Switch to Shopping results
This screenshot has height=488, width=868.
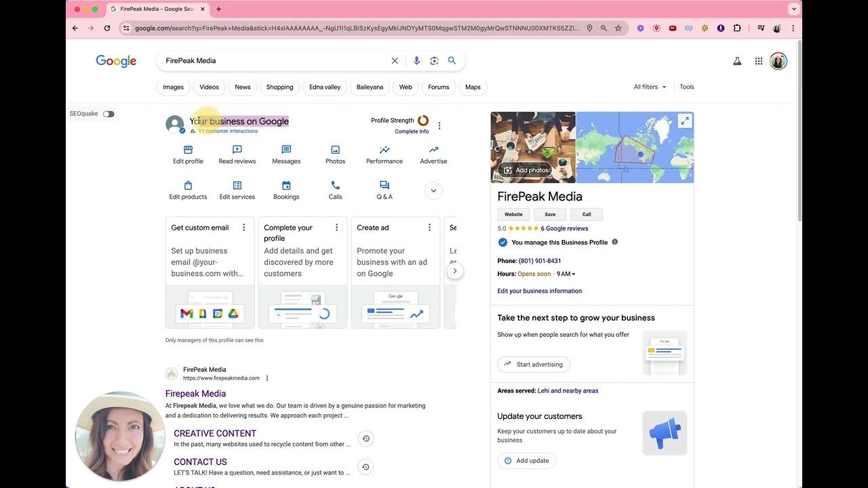tap(279, 87)
